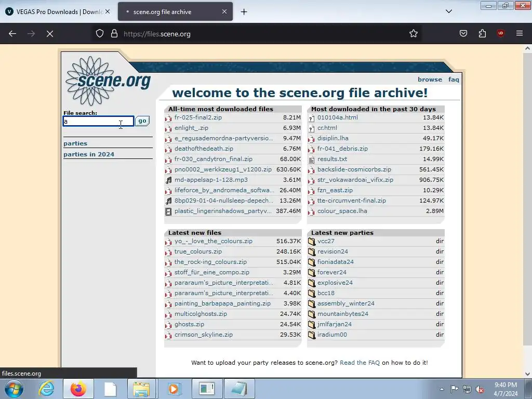Click the music icon beside 8bp029-01-04-nullsleep
The width and height of the screenshot is (532, 399).
(168, 201)
